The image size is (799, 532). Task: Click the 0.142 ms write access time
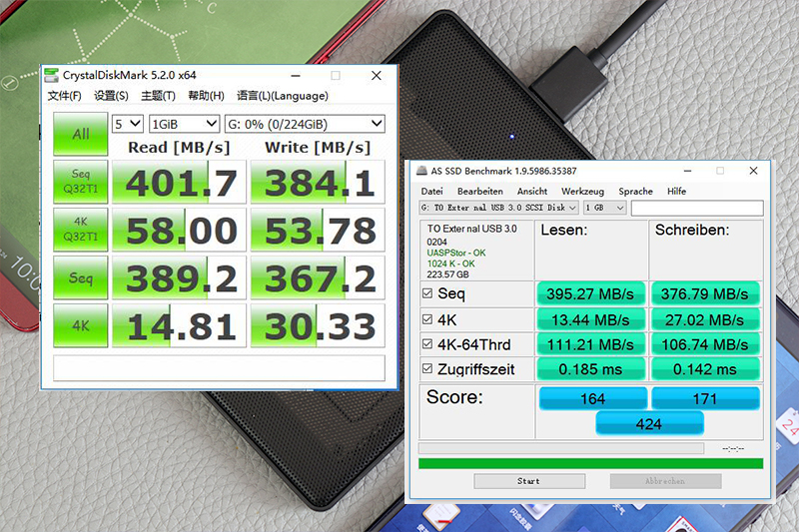(x=705, y=369)
